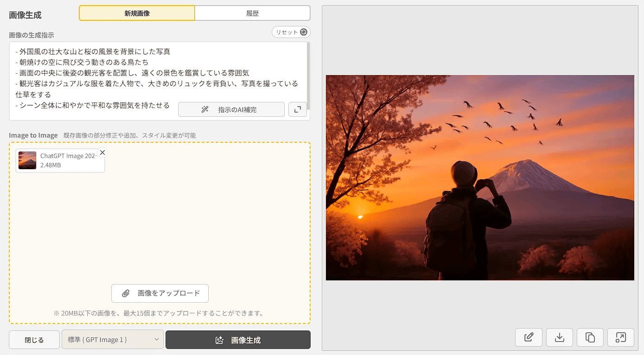Expand the prompt editor with the enlarge icon

(297, 109)
